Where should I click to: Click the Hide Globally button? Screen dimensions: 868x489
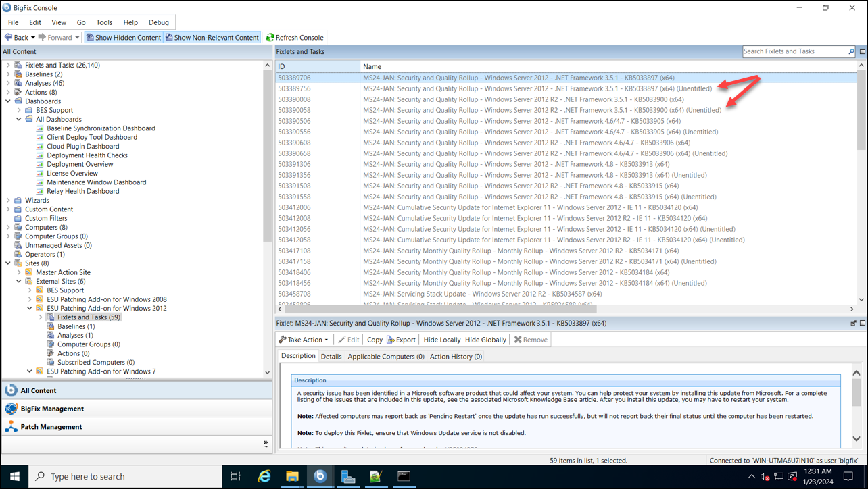pos(485,340)
